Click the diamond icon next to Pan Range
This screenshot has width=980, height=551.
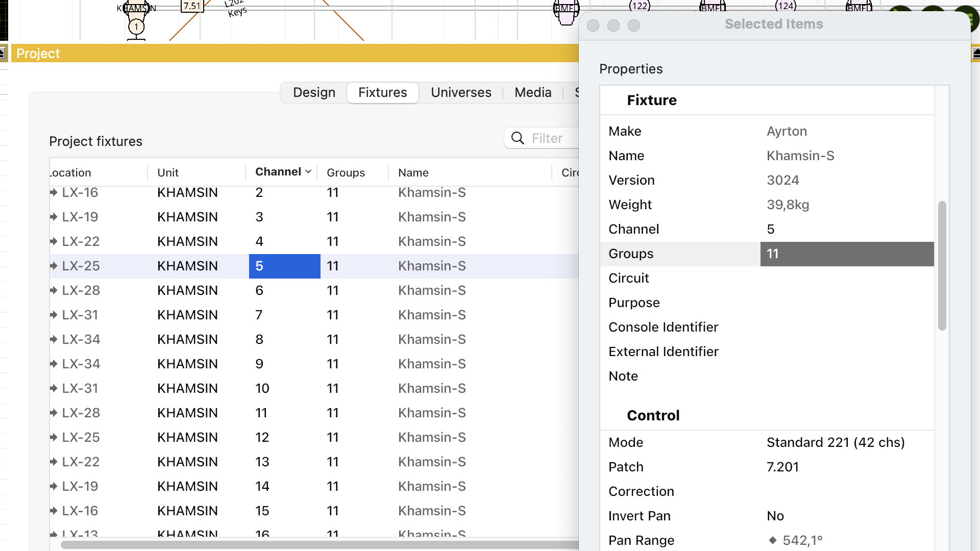[773, 540]
